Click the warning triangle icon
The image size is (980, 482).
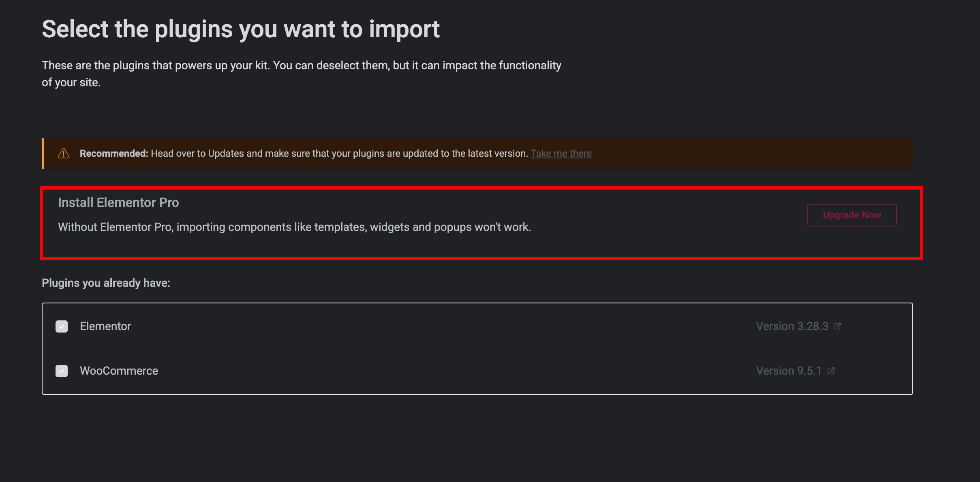(x=64, y=153)
